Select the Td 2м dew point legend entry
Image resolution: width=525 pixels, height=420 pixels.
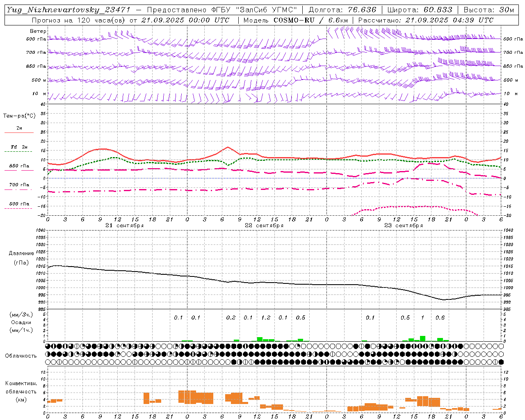click(x=19, y=148)
